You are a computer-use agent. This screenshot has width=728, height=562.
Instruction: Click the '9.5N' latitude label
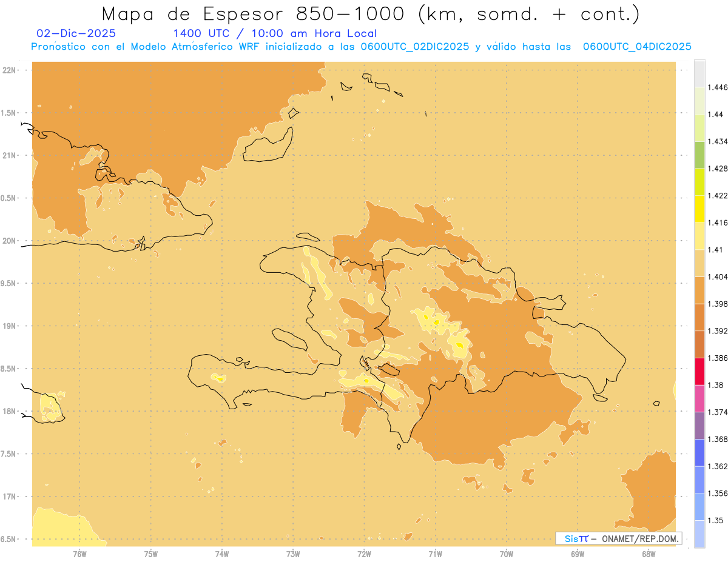(9, 284)
